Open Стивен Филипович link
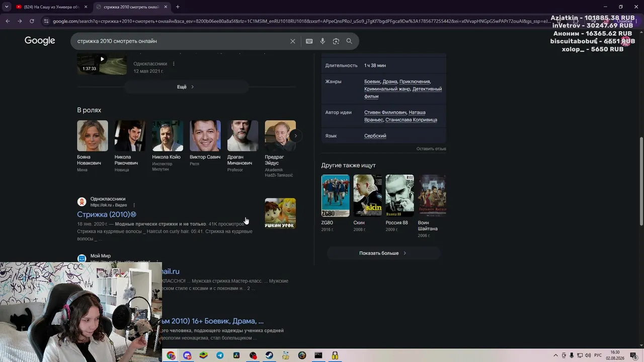Screen dimensions: 644x362 [x=385, y=113]
